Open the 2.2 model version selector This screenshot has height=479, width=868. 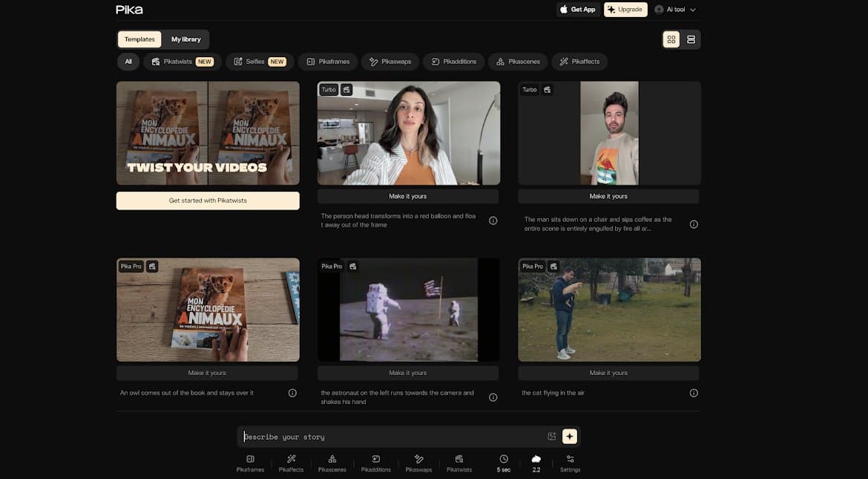(x=536, y=462)
